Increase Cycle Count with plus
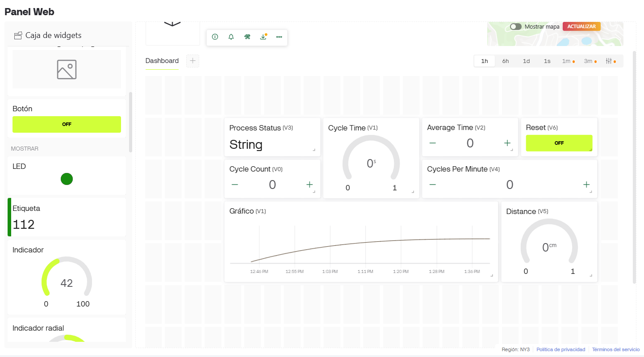Viewport: 644px width, 357px height. pyautogui.click(x=309, y=185)
